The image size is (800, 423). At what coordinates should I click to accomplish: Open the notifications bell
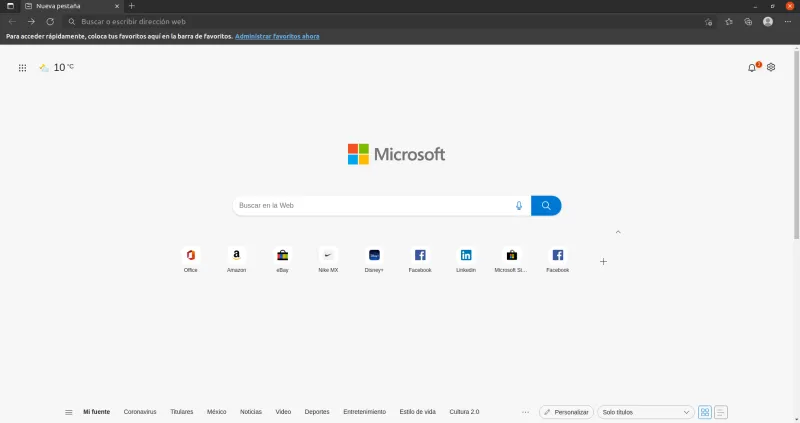(752, 67)
